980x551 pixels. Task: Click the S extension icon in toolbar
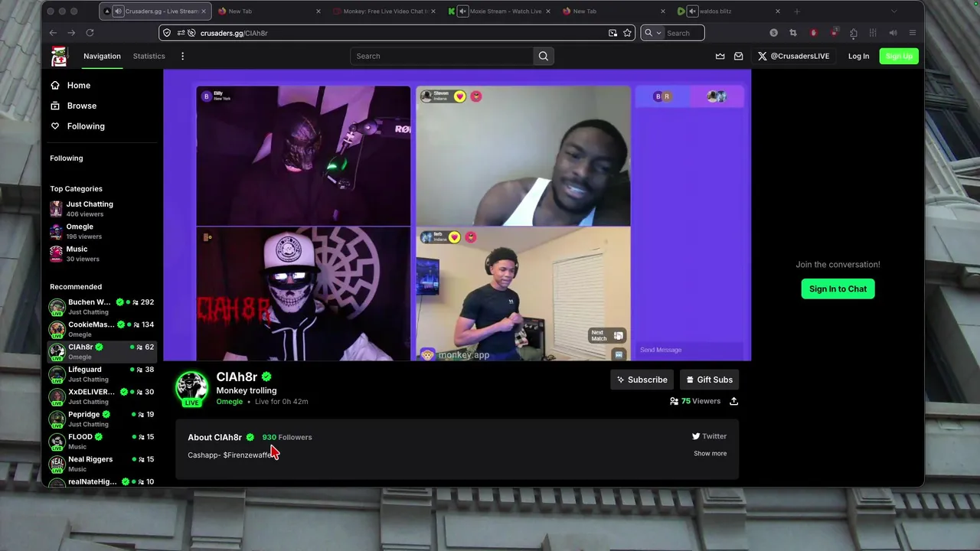click(x=773, y=33)
